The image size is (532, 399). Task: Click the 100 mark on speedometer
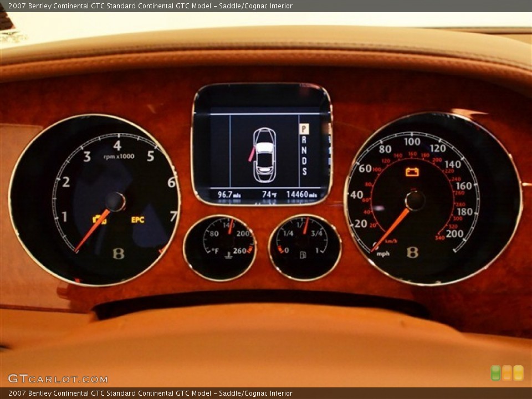pos(412,141)
